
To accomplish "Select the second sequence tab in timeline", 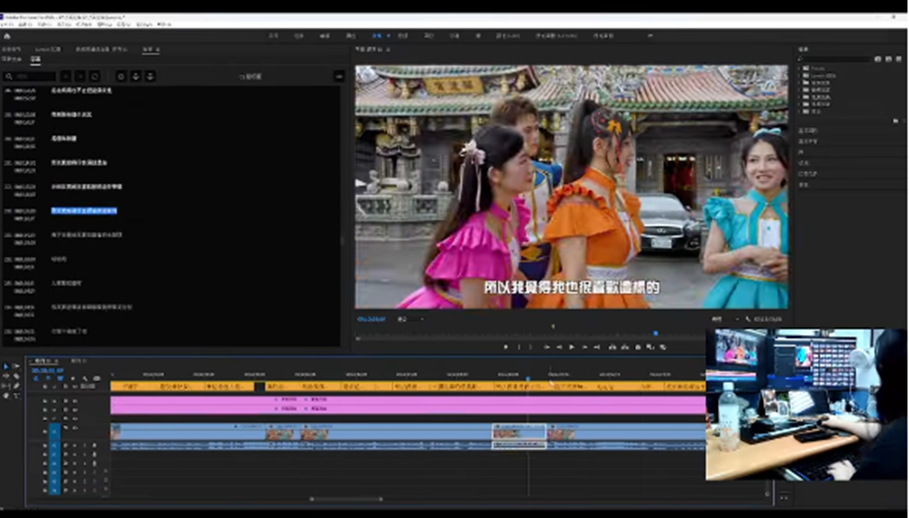I will [x=78, y=361].
